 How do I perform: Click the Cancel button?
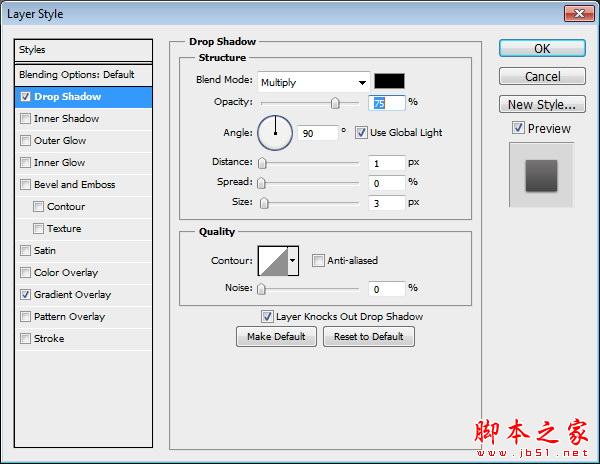tap(542, 77)
